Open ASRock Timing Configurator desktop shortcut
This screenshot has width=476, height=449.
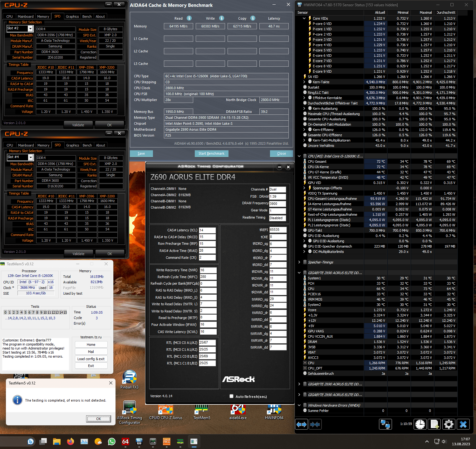pos(130,412)
